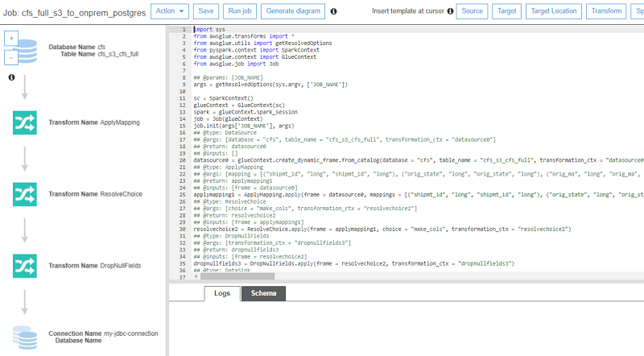644x356 pixels.
Task: Click line 30 resolvechoice2 assignment
Action: [382, 229]
